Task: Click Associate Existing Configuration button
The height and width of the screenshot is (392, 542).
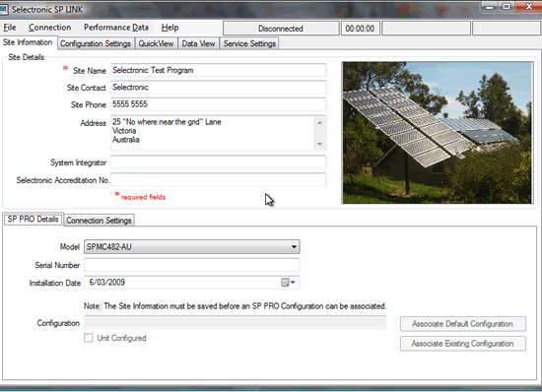Action: tap(463, 344)
